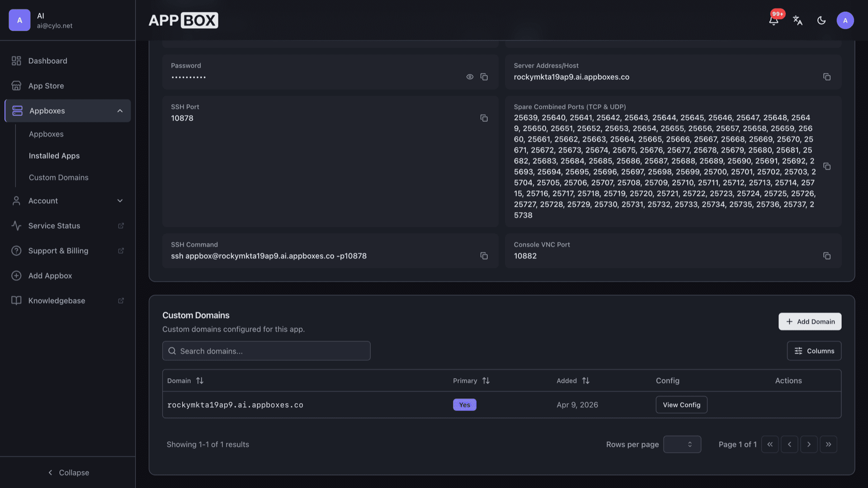Click the Support & Billing help icon
This screenshot has width=868, height=488.
pos(16,251)
